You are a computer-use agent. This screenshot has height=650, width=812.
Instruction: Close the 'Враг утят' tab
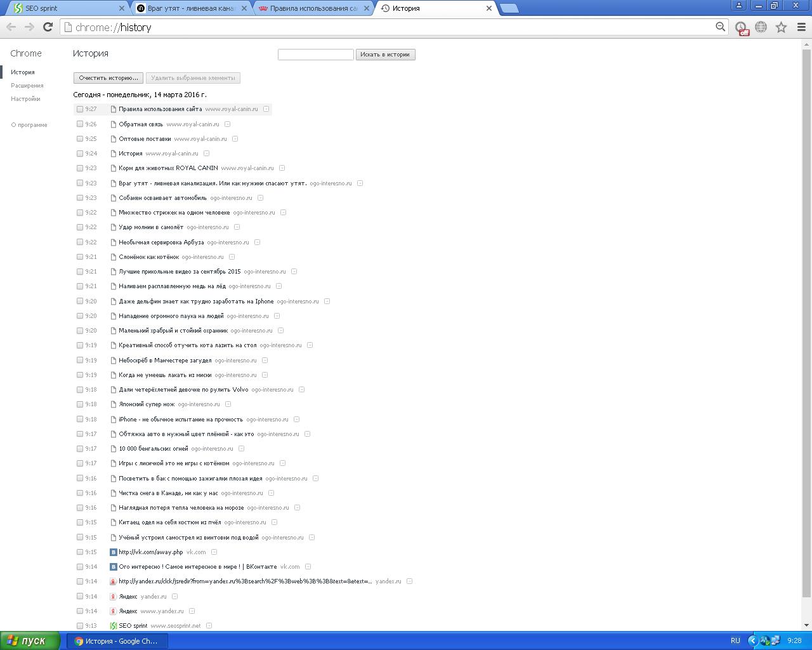pyautogui.click(x=244, y=8)
